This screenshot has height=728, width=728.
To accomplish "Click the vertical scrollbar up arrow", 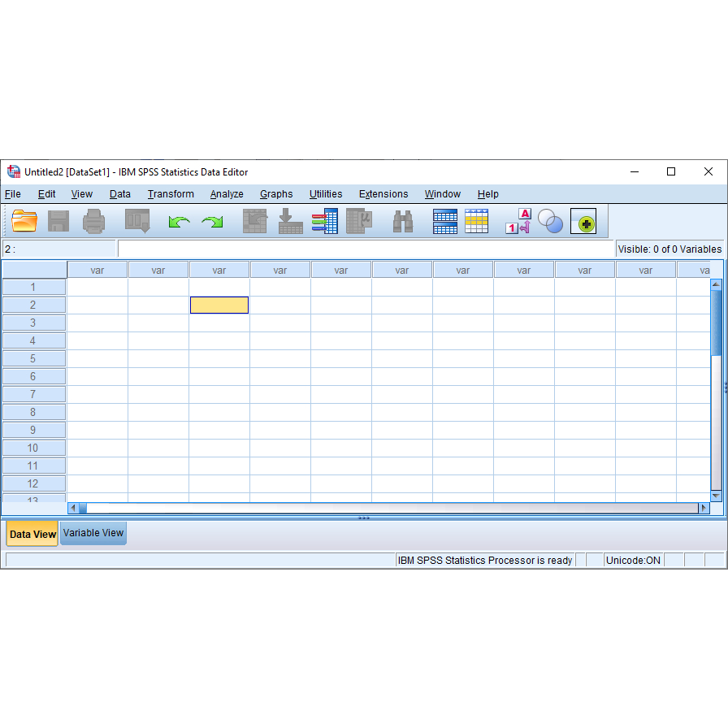I will [716, 284].
